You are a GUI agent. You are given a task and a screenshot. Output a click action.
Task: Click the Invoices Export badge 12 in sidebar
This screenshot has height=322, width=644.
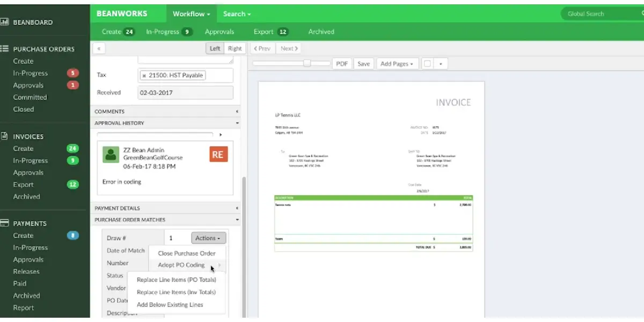click(72, 185)
